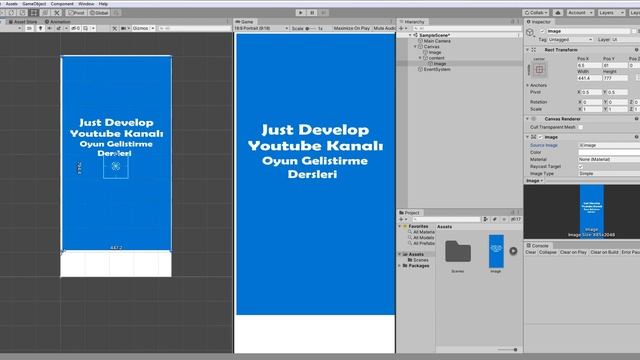Toggle scene audio speaker icon
The width and height of the screenshot is (640, 360).
pos(49,28)
